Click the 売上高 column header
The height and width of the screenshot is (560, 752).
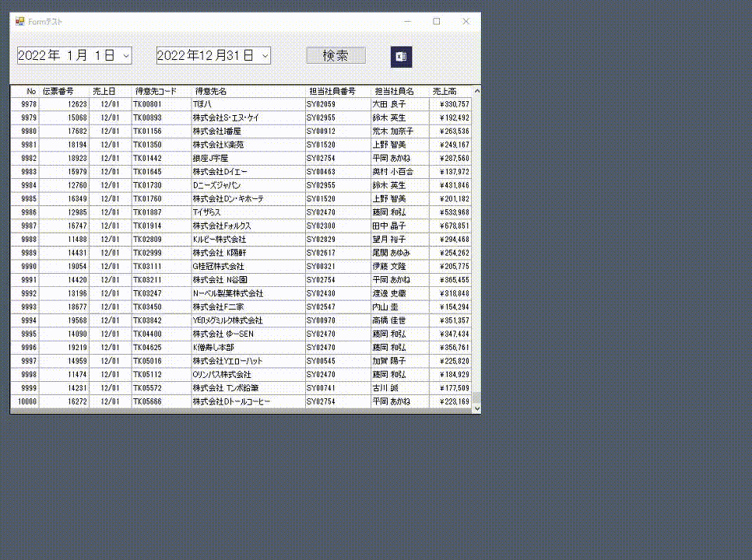pyautogui.click(x=444, y=90)
